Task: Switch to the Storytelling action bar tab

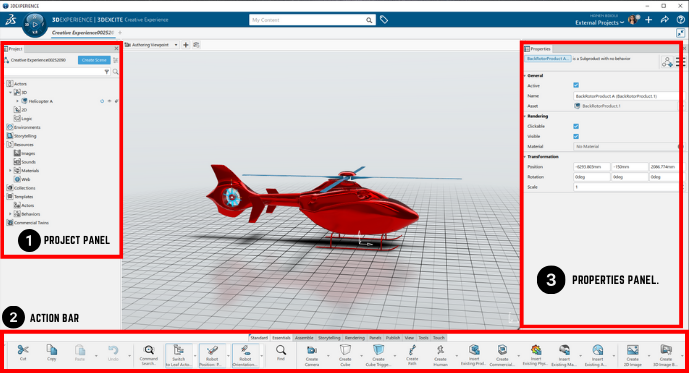Action: coord(329,338)
